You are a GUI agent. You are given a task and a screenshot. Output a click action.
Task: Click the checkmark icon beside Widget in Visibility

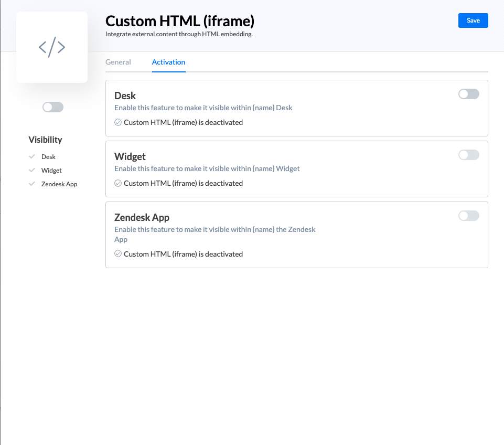(32, 171)
